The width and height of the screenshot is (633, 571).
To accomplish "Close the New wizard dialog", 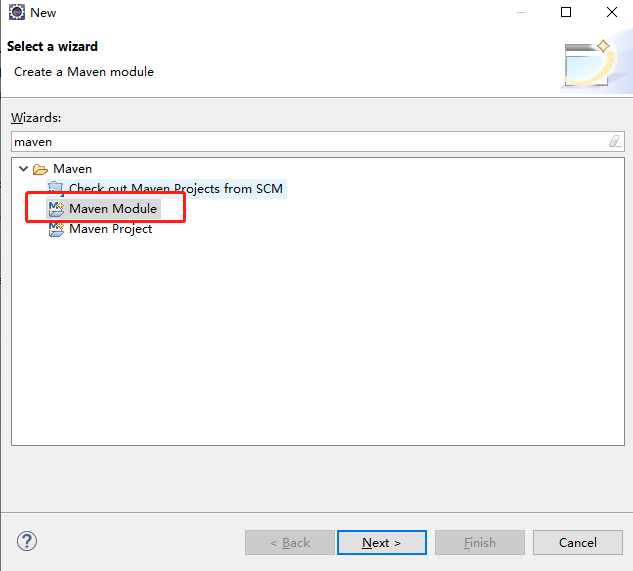I will [612, 12].
